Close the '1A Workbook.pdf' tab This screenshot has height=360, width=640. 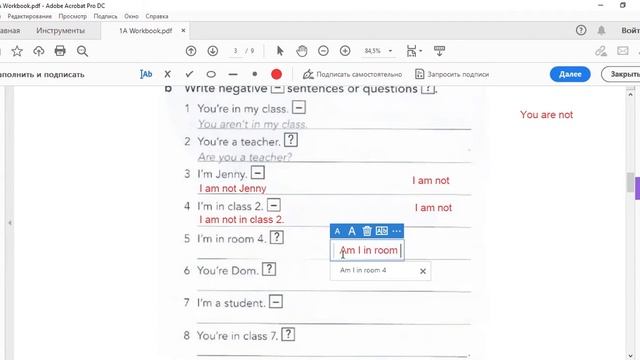coord(183,30)
